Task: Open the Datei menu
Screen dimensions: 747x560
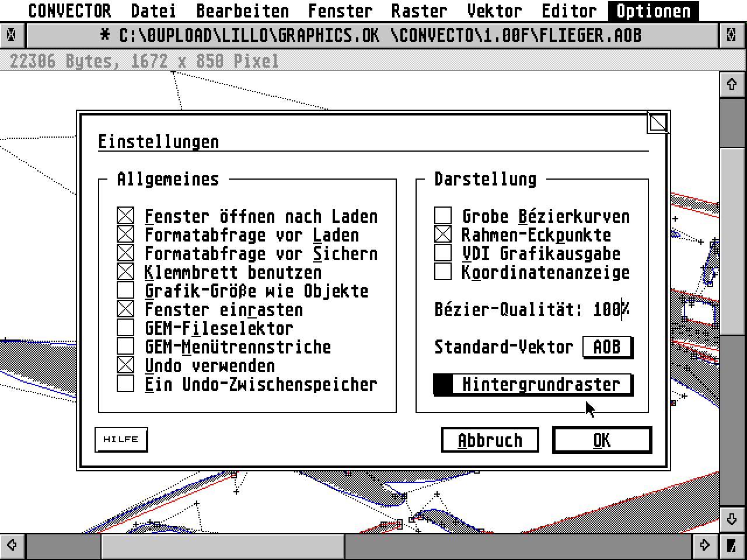Action: (x=153, y=10)
